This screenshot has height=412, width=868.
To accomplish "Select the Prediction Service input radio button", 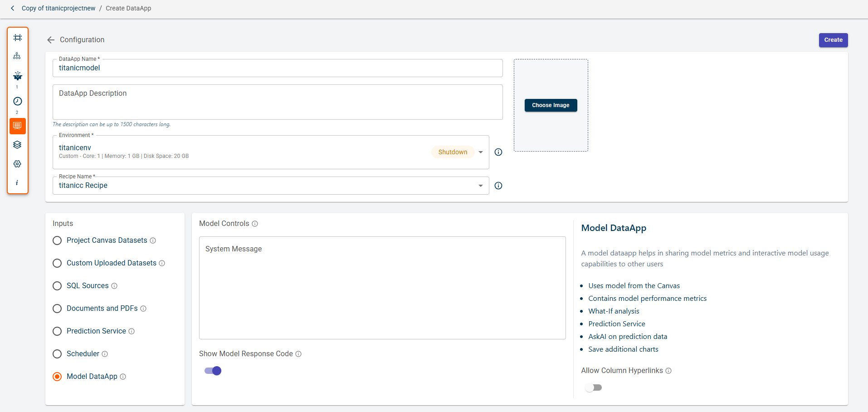I will click(57, 331).
